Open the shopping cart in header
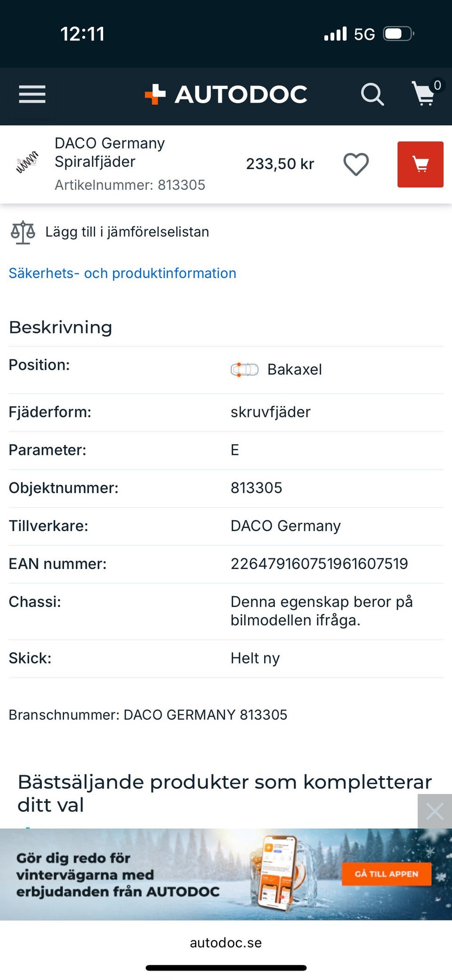This screenshot has height=980, width=452. click(425, 94)
